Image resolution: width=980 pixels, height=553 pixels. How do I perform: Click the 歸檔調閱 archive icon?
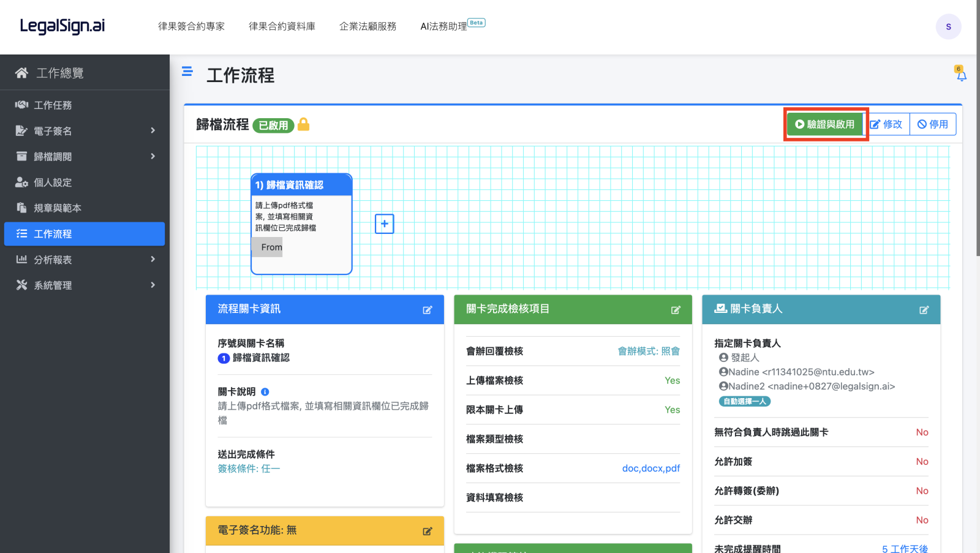[21, 156]
